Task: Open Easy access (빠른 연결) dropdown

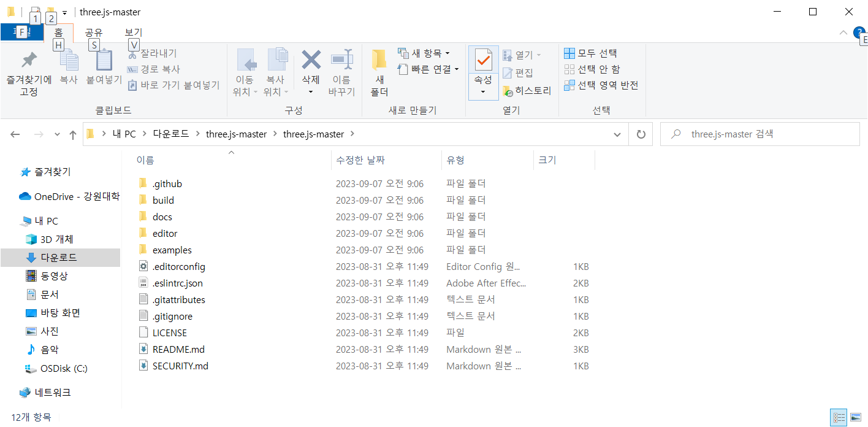Action: pyautogui.click(x=428, y=69)
